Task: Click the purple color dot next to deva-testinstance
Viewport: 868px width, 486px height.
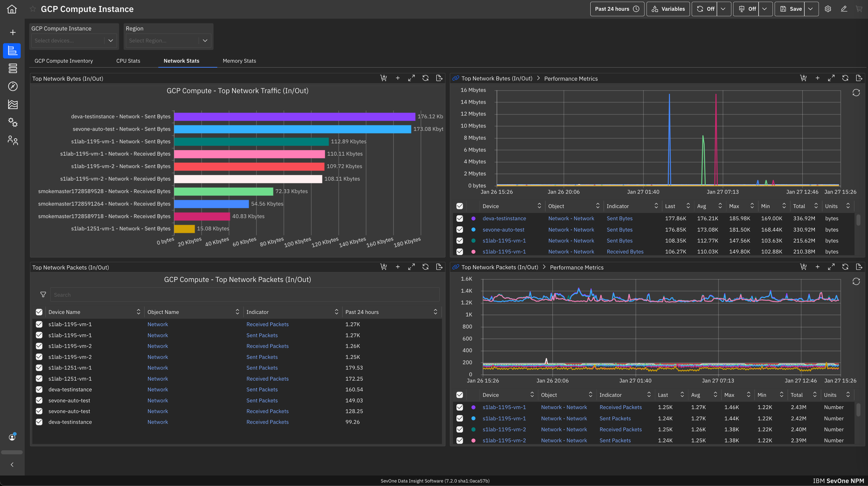Action: tap(474, 218)
